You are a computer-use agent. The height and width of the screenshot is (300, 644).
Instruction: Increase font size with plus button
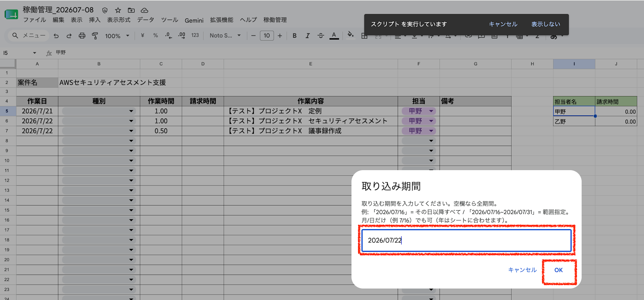tap(280, 36)
